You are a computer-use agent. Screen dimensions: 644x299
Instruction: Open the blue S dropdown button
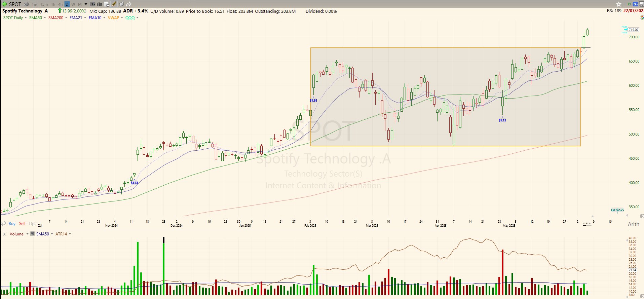click(x=636, y=4)
